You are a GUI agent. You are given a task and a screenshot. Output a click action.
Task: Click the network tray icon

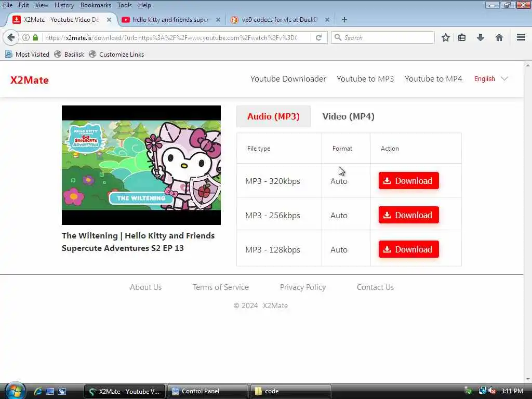point(482,391)
